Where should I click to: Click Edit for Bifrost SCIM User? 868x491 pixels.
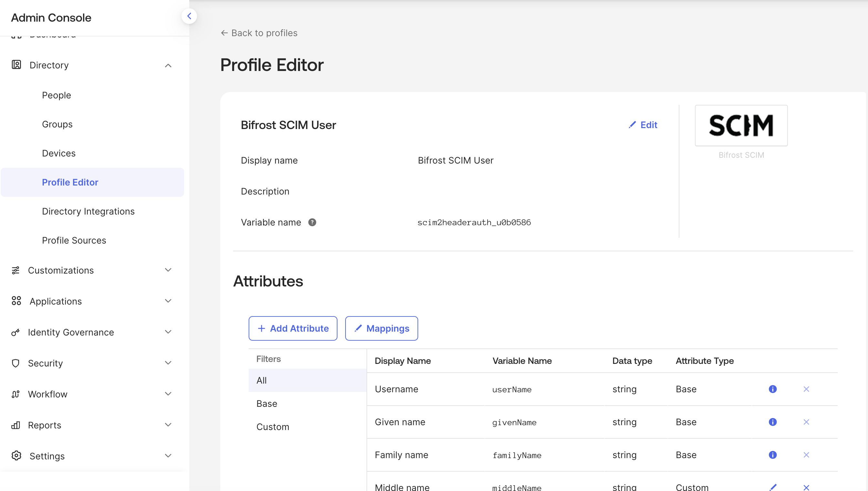643,125
